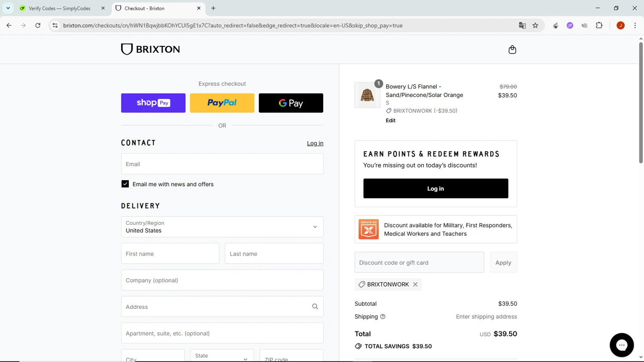Image resolution: width=644 pixels, height=362 pixels.
Task: Focus the Company (optional) field
Action: [x=222, y=280]
